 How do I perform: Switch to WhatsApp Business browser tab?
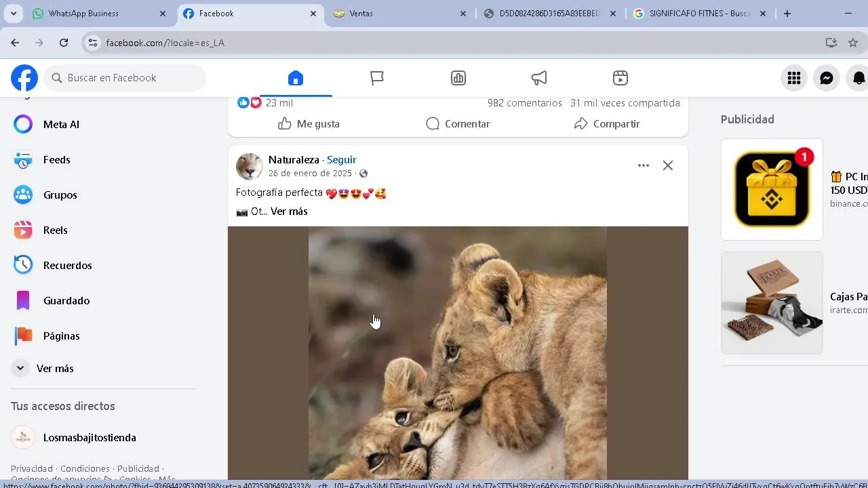click(x=100, y=14)
